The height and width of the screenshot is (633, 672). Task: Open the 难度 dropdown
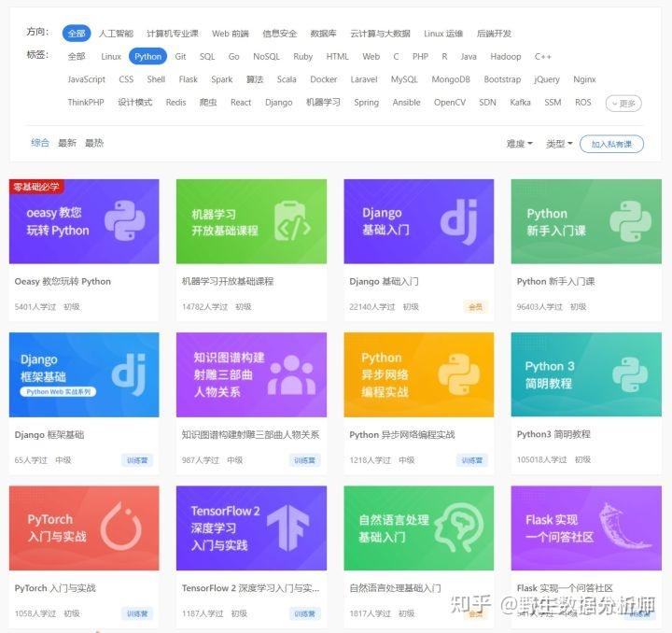[x=520, y=144]
